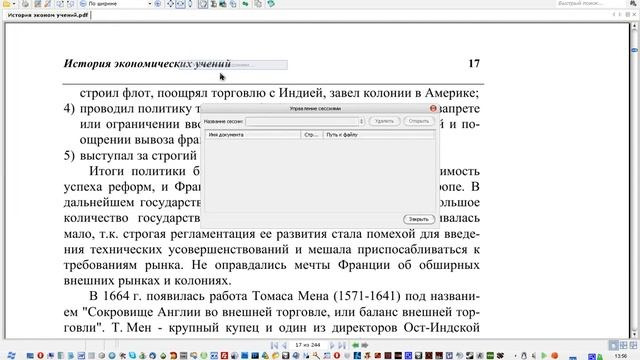Click the blue Skype icon in taskbar
The image size is (640, 360).
pos(132,356)
